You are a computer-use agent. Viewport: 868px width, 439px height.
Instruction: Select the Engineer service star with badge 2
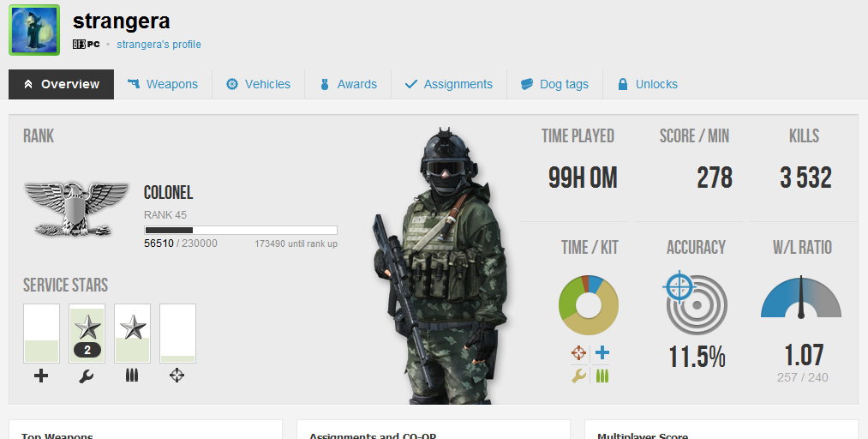pyautogui.click(x=87, y=334)
